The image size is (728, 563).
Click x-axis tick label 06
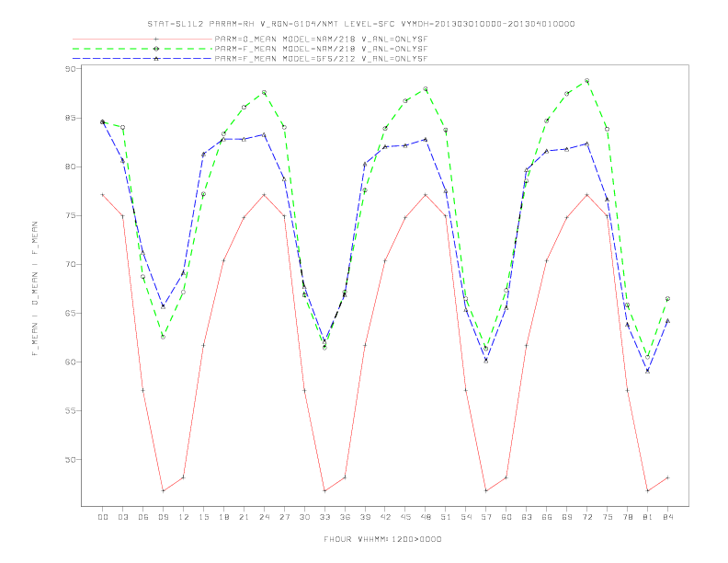[x=143, y=517]
